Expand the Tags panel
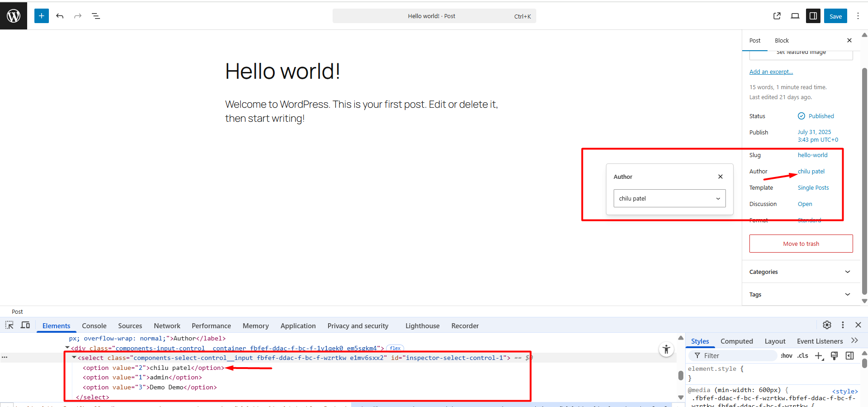The height and width of the screenshot is (407, 868). pos(801,294)
